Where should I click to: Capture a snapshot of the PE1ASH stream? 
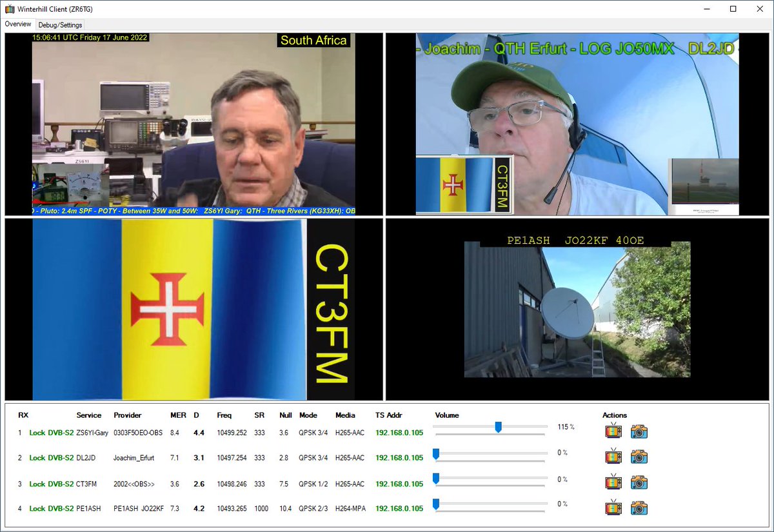coord(639,507)
